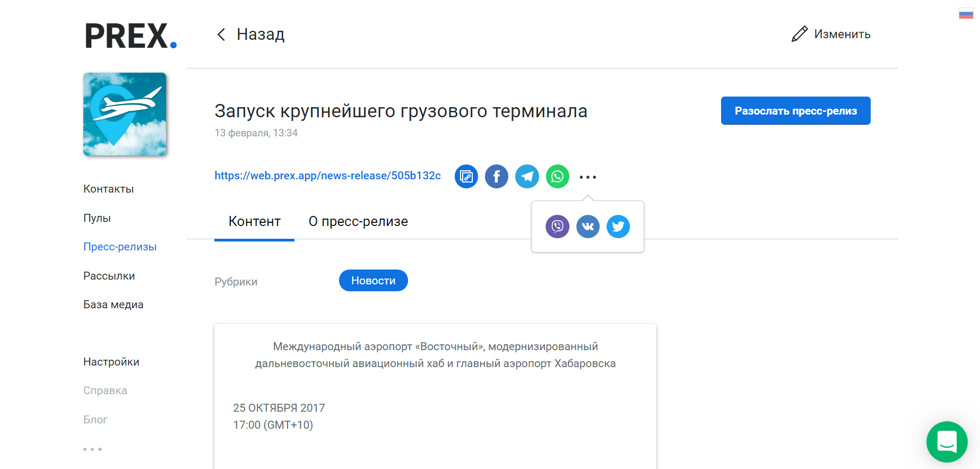Switch to the О пресс-релизе tab
The image size is (980, 469).
pos(358,222)
